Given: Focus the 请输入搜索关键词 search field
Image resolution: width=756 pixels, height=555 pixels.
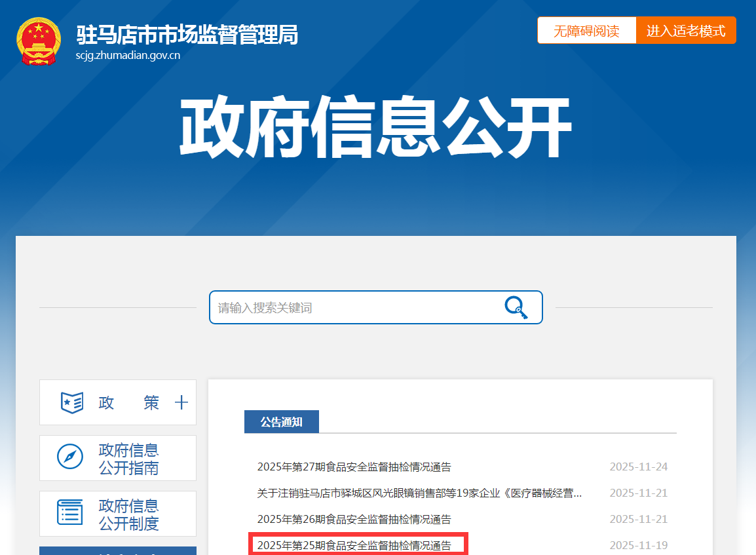Looking at the screenshot, I should 354,307.
